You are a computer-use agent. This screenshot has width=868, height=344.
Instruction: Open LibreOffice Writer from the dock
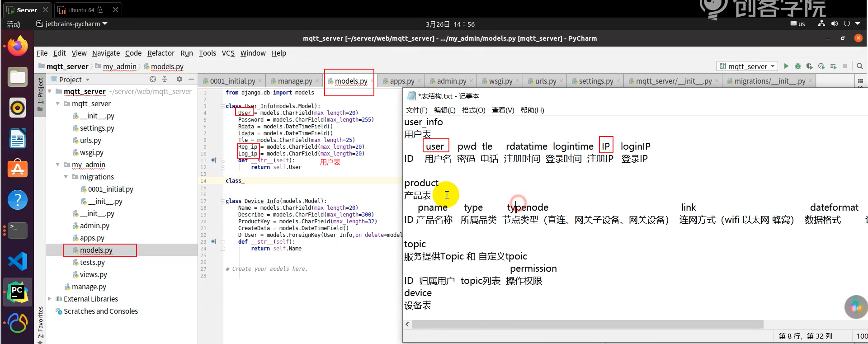(18, 138)
